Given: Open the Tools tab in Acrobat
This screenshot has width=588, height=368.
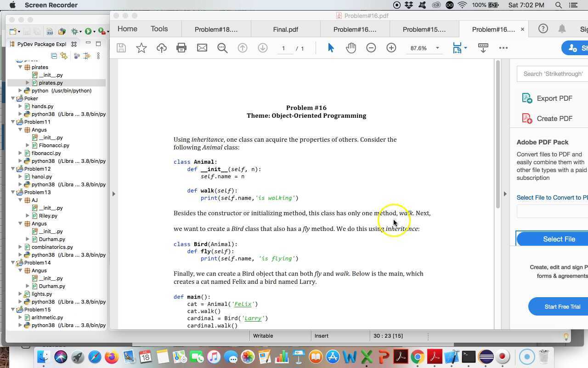Looking at the screenshot, I should (x=159, y=29).
